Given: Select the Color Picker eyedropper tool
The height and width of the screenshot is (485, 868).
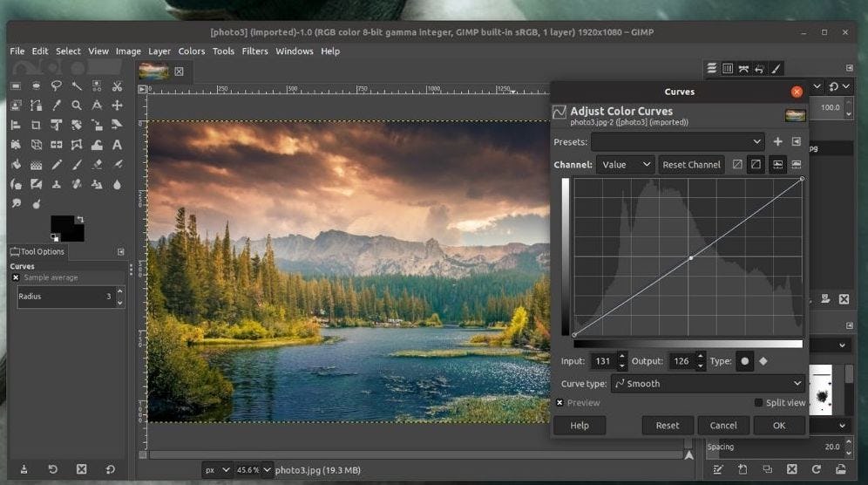Looking at the screenshot, I should click(x=57, y=106).
